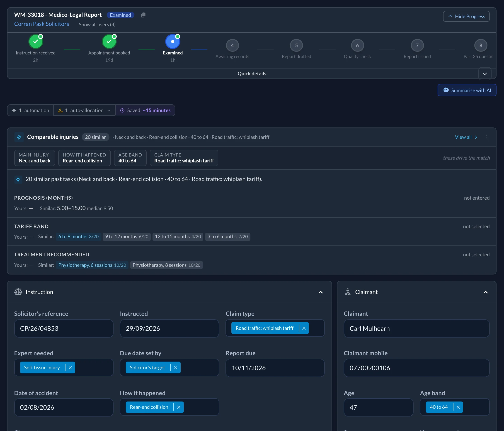Open the 1 automation chip
The image size is (504, 431).
pos(30,110)
